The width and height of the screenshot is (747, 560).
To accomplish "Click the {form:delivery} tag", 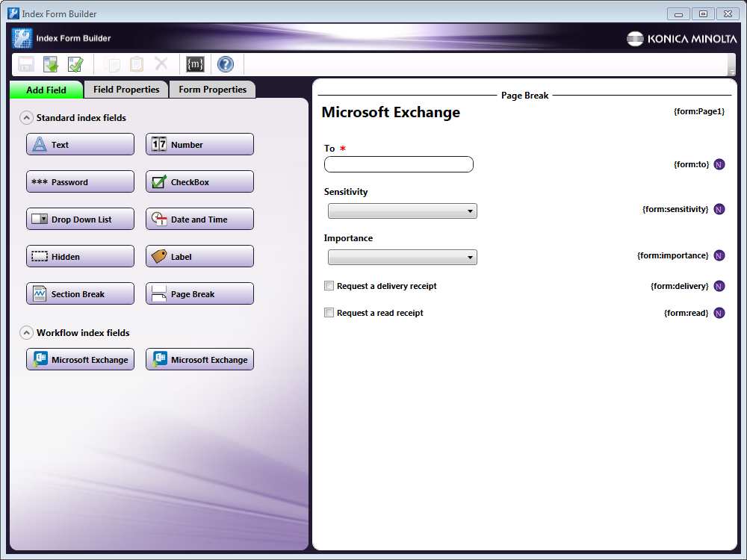I will 679,286.
